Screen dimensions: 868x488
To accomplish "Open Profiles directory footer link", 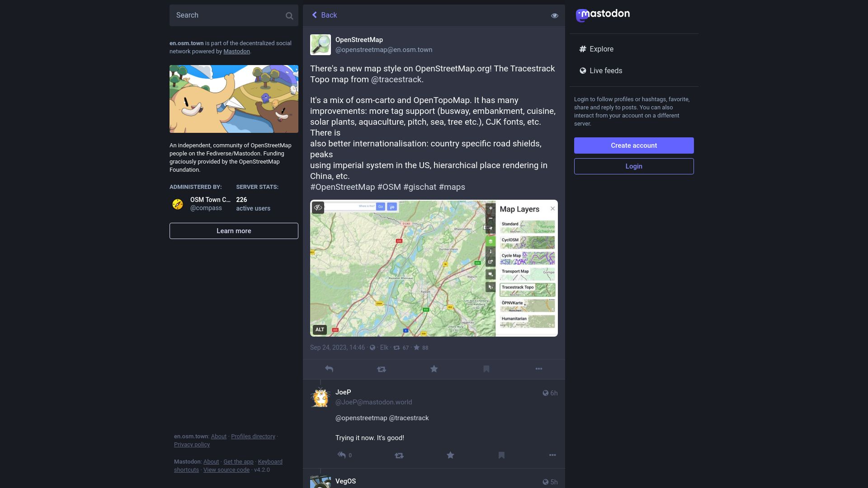I will (x=253, y=436).
